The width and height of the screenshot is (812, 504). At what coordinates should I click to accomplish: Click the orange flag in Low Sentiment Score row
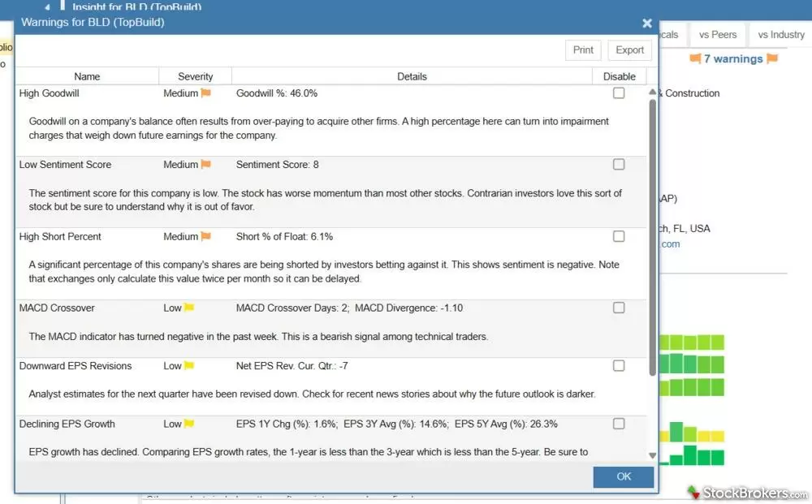click(206, 165)
